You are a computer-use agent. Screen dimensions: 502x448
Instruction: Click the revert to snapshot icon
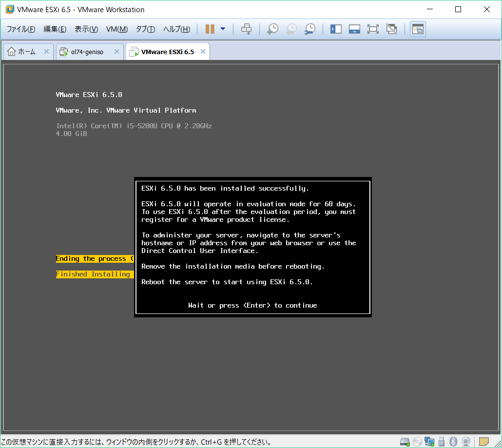[291, 29]
